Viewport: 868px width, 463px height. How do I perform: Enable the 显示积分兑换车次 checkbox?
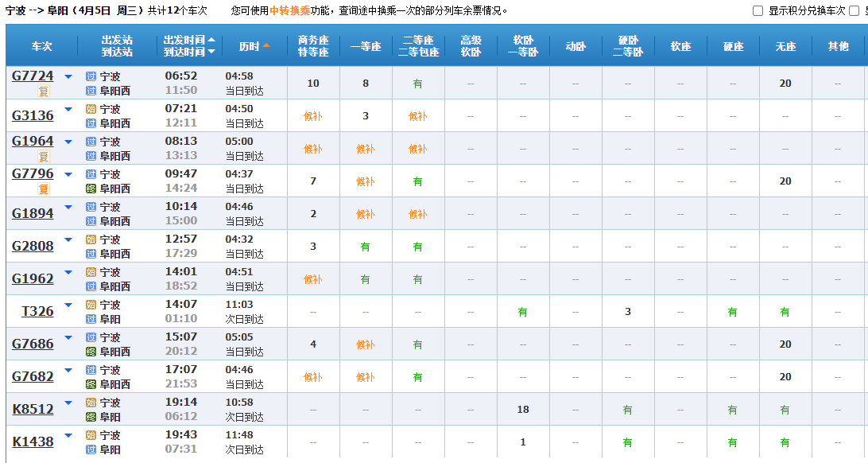758,11
